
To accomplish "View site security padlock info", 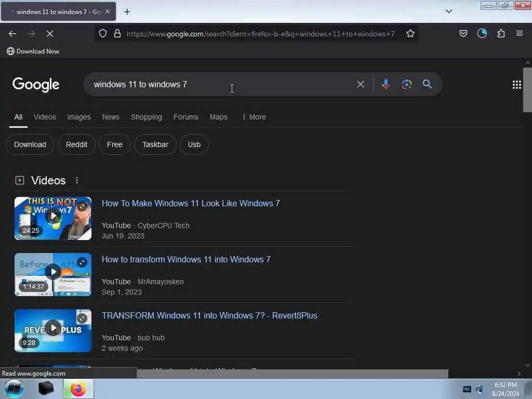I will 117,34.
